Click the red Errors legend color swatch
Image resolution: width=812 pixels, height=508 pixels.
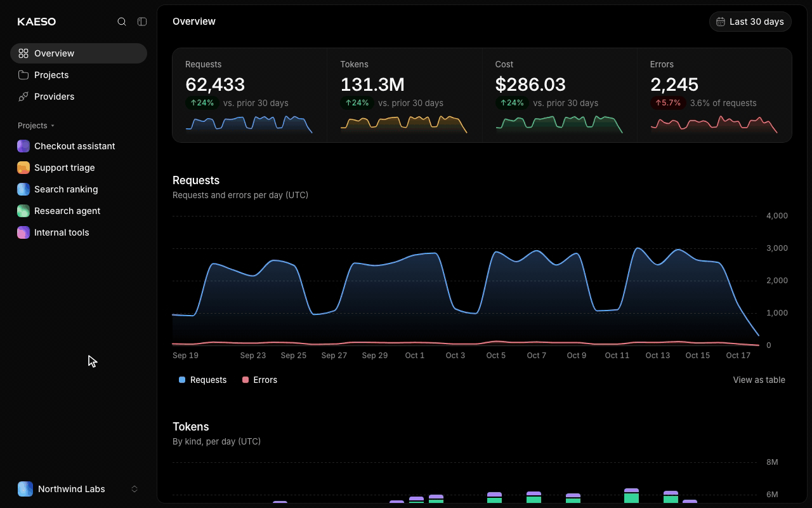tap(246, 380)
